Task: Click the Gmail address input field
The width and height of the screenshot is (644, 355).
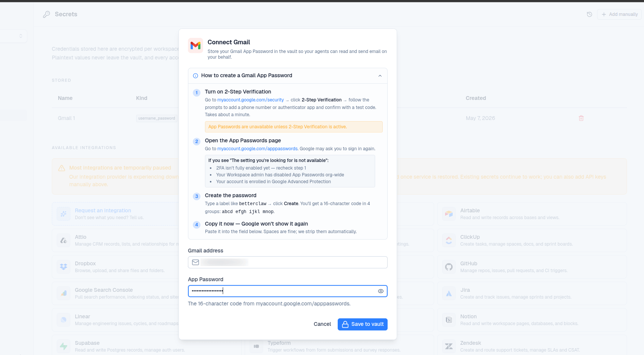Action: click(x=288, y=262)
